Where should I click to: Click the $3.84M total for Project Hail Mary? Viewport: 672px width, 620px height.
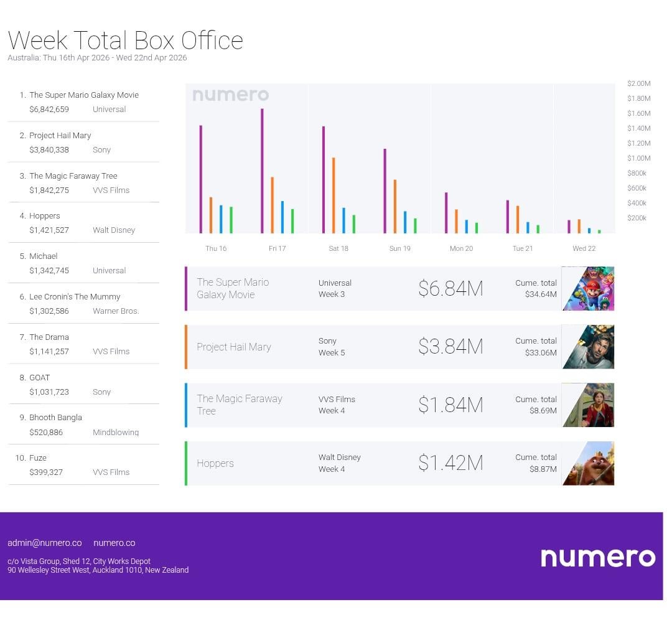click(450, 347)
